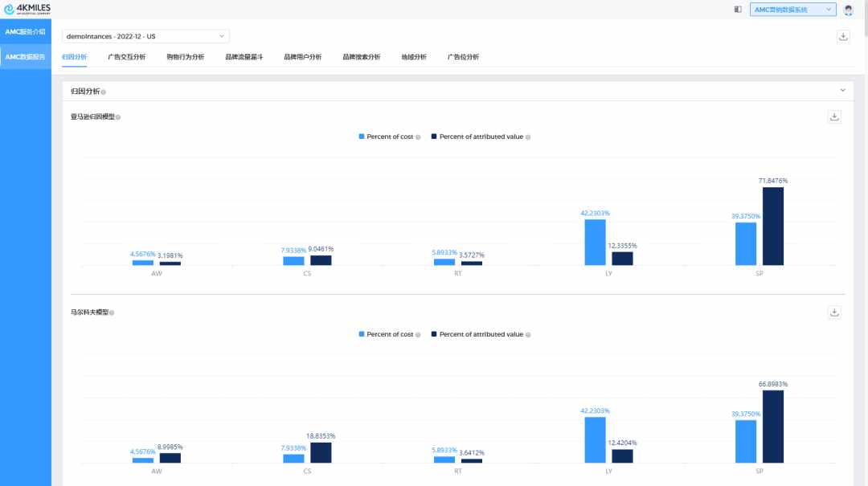868x486 pixels.
Task: Click the 8.9985% AW bar in Markov chart
Action: tap(170, 459)
